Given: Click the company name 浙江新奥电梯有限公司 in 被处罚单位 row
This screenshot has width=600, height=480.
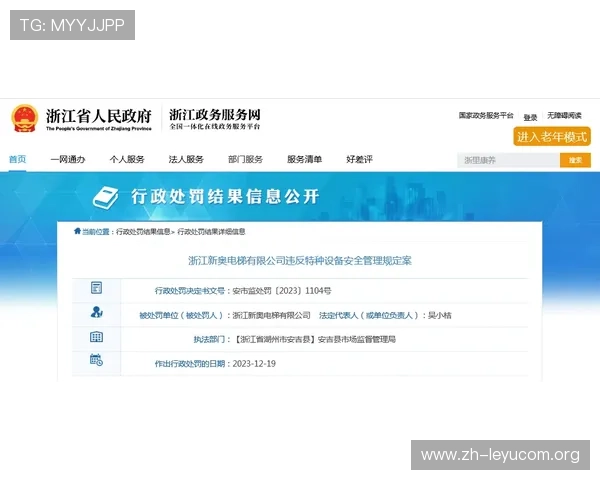Looking at the screenshot, I should (x=271, y=315).
